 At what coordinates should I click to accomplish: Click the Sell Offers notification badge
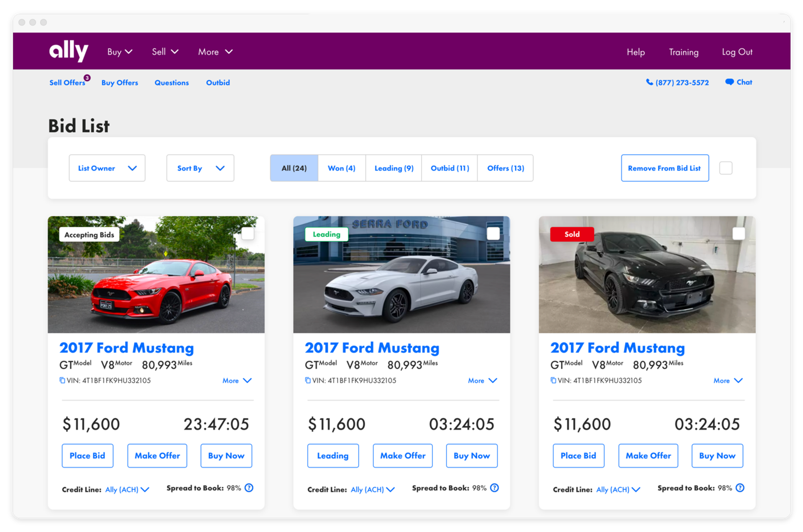point(87,78)
